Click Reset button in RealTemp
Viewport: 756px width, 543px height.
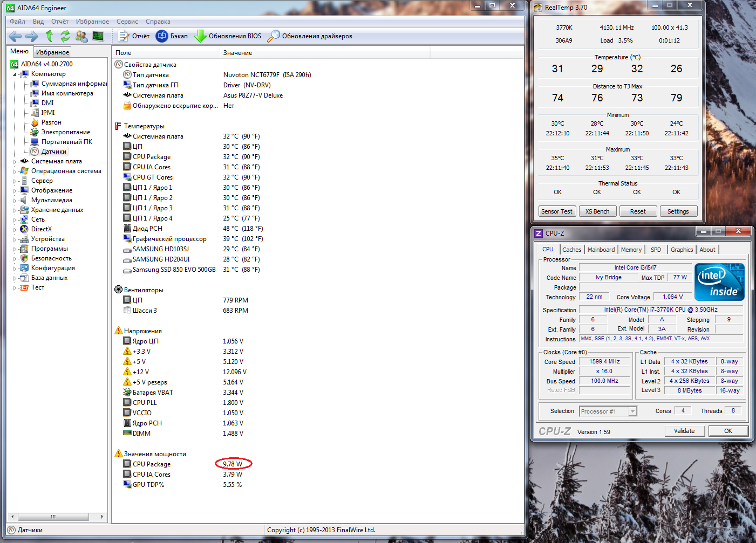coord(638,211)
